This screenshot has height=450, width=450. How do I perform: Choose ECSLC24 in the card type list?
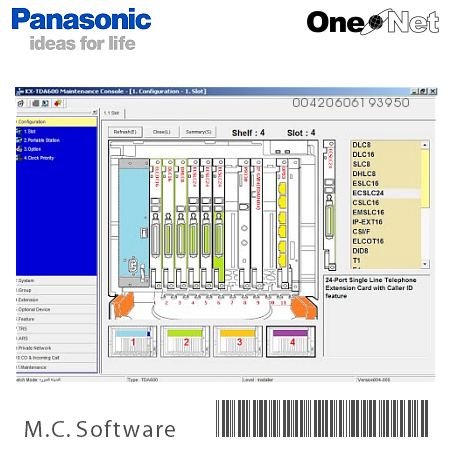[368, 193]
